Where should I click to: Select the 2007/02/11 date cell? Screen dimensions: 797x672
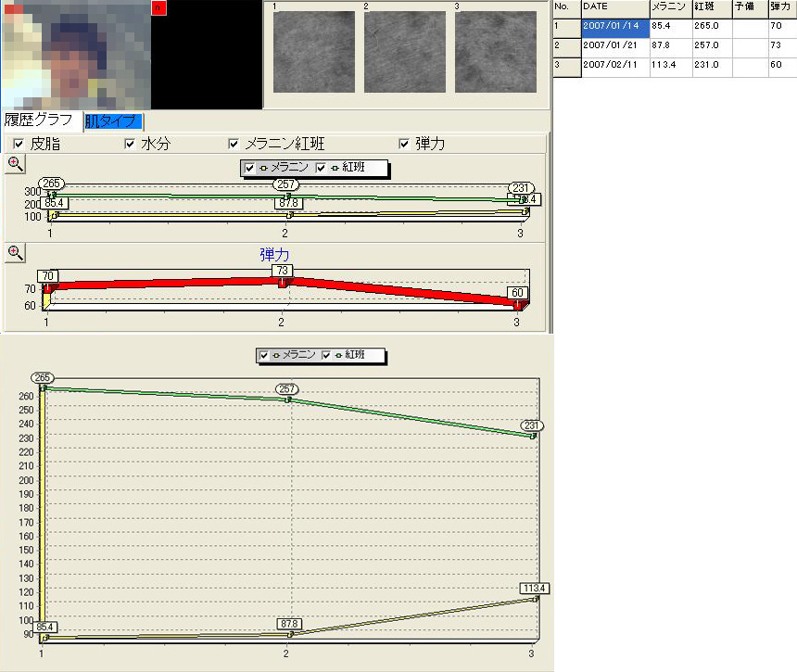click(x=615, y=67)
